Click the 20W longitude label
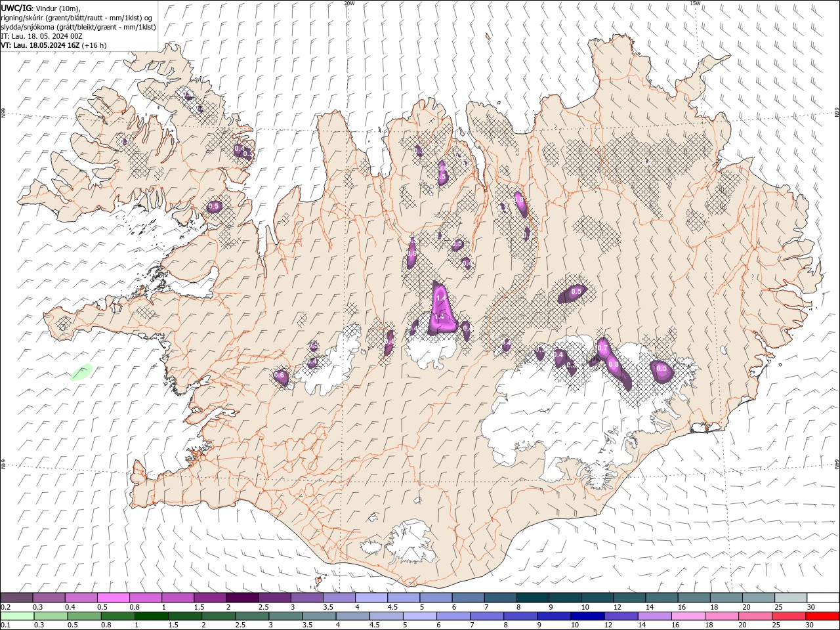840x630 pixels. click(349, 3)
